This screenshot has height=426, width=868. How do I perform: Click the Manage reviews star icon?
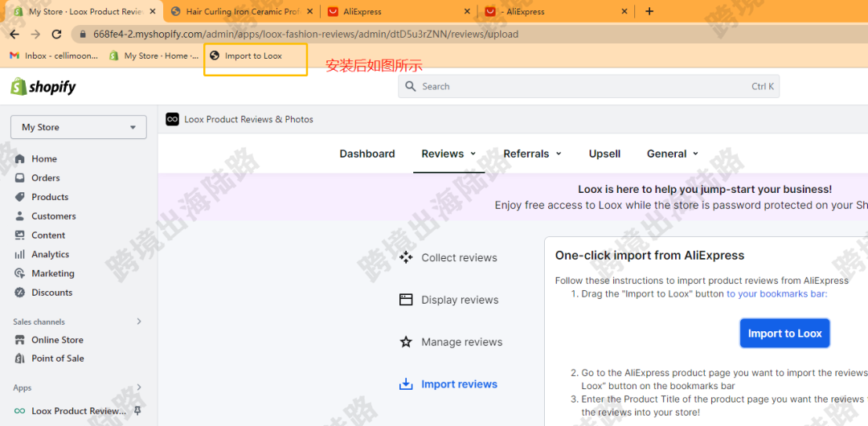[x=407, y=342]
